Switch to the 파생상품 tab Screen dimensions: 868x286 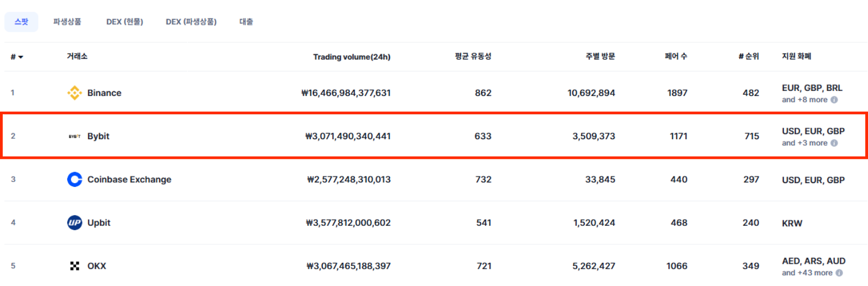[x=67, y=22]
